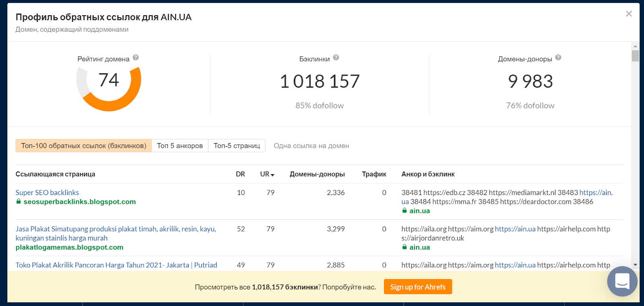Screen dimensions: 644x306
Task: Click lock icon beside first ain.ua target
Action: (405, 211)
